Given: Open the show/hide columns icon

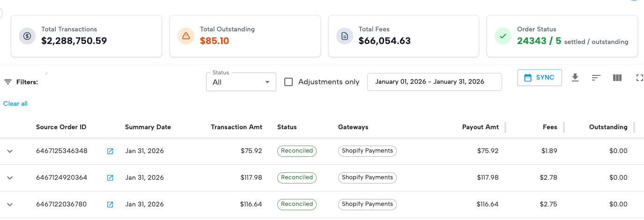Looking at the screenshot, I should click(x=617, y=78).
